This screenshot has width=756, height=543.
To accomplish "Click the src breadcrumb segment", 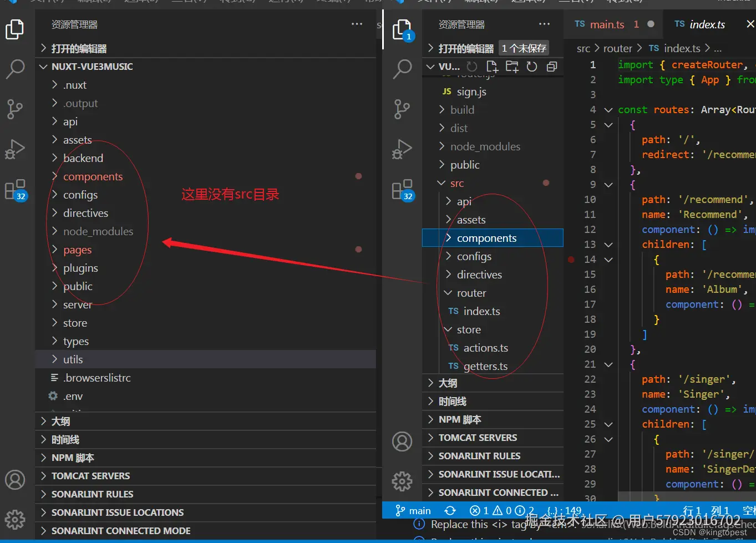I will (584, 48).
